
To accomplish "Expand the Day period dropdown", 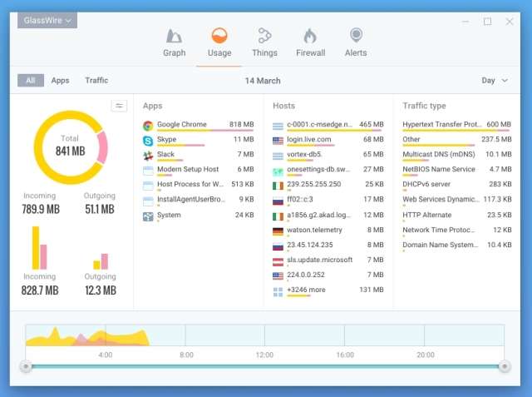I will 495,81.
